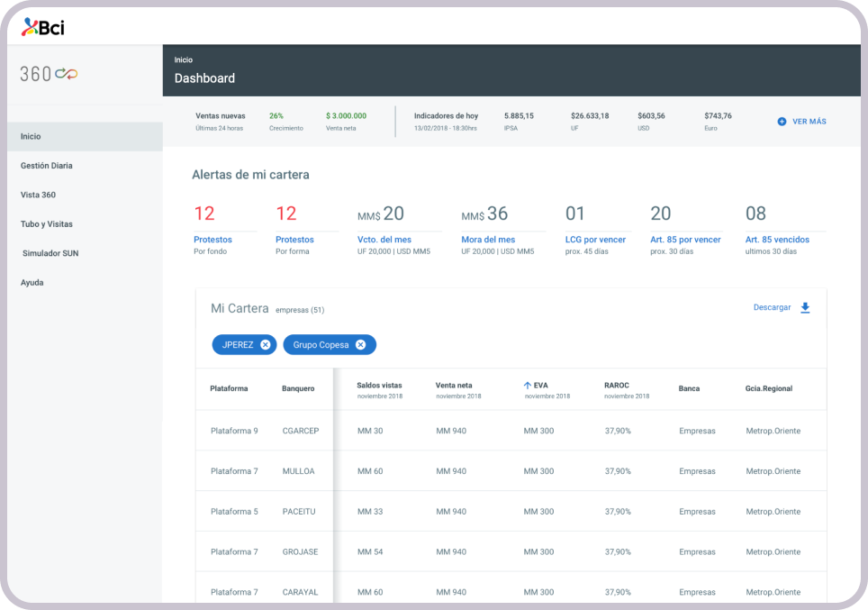The image size is (868, 610).
Task: Click the plus icon beside VER MÁS
Action: (782, 122)
